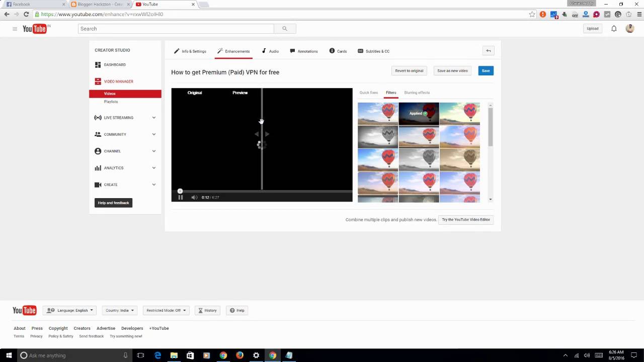Open the Filters tab
Image resolution: width=644 pixels, height=362 pixels.
(391, 93)
